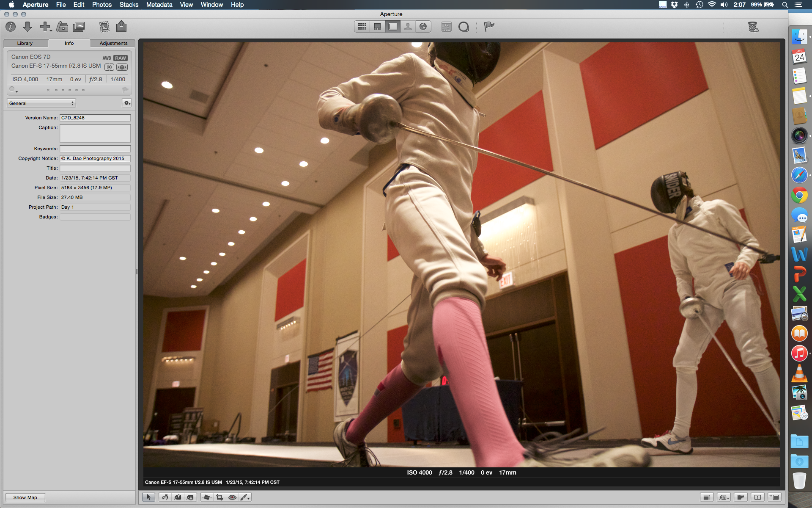Screen dimensions: 812x508
Task: Open the Loupe tool
Action: 464,27
